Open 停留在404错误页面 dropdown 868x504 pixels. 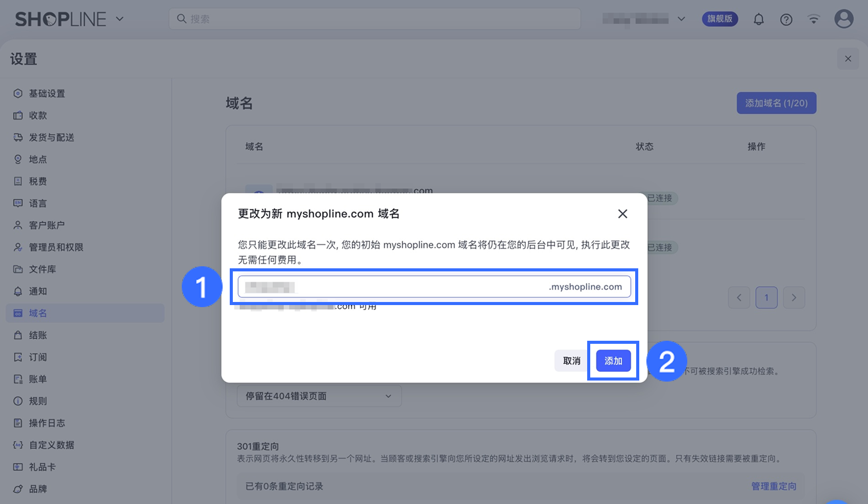coord(319,396)
